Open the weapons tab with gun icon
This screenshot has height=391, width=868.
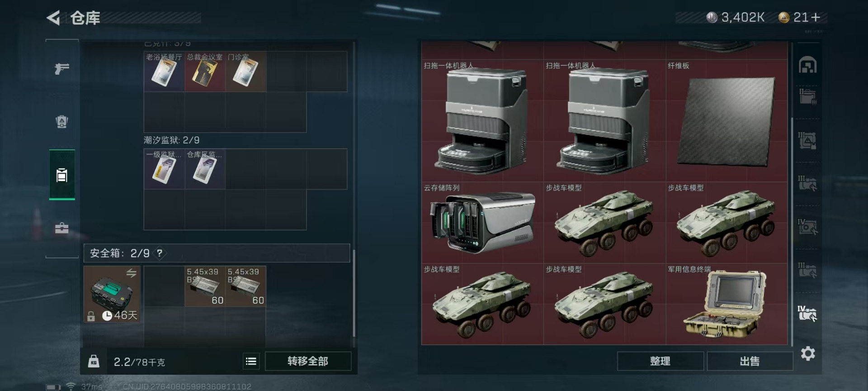coord(62,68)
